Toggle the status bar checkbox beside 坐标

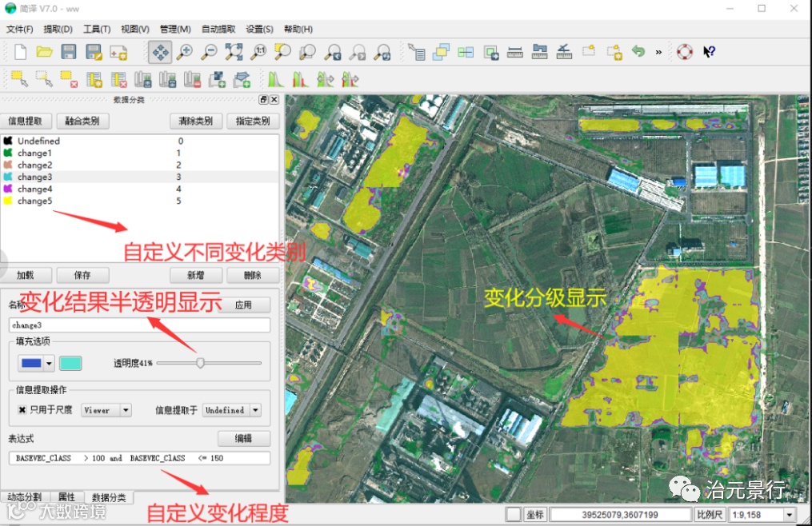(x=513, y=515)
